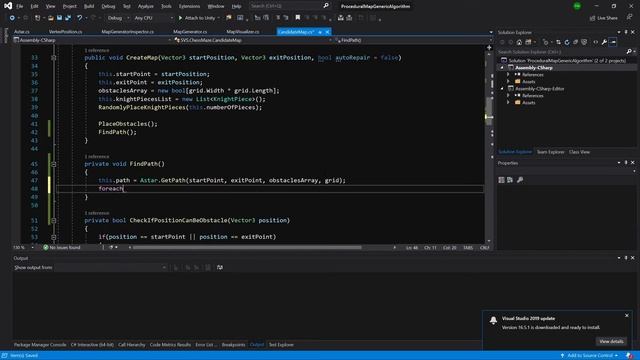
Task: Expand References under Assembly-CSharp
Action: [508, 75]
